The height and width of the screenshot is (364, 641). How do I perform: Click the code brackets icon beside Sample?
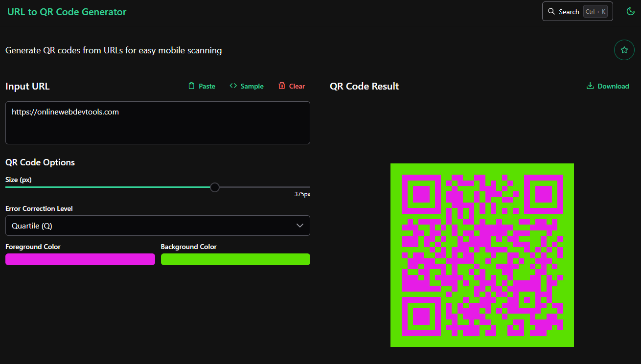[233, 86]
